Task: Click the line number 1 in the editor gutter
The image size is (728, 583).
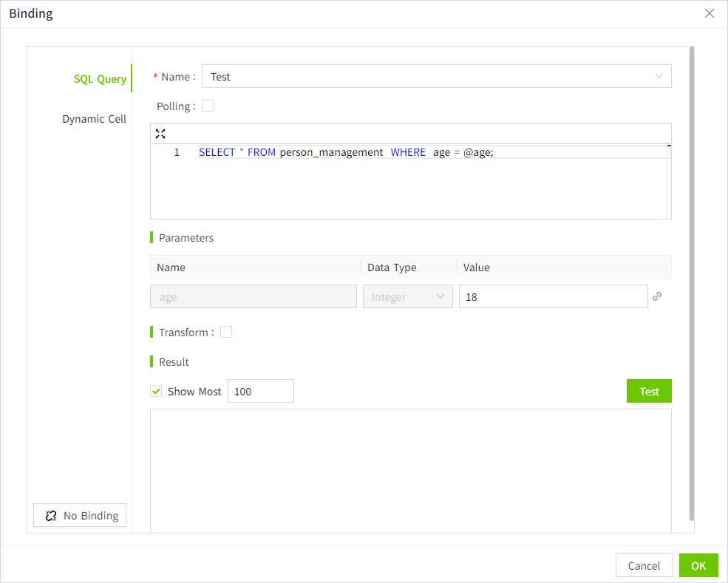Action: click(177, 152)
